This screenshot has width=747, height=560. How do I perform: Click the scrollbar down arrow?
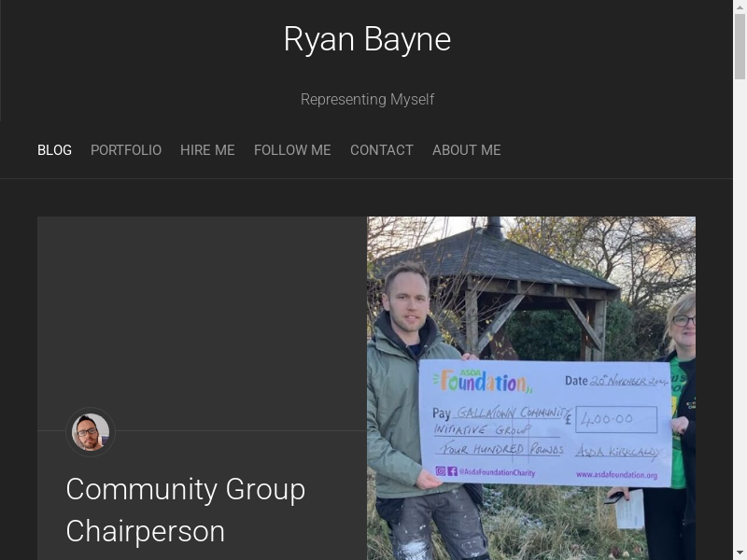[x=740, y=553]
